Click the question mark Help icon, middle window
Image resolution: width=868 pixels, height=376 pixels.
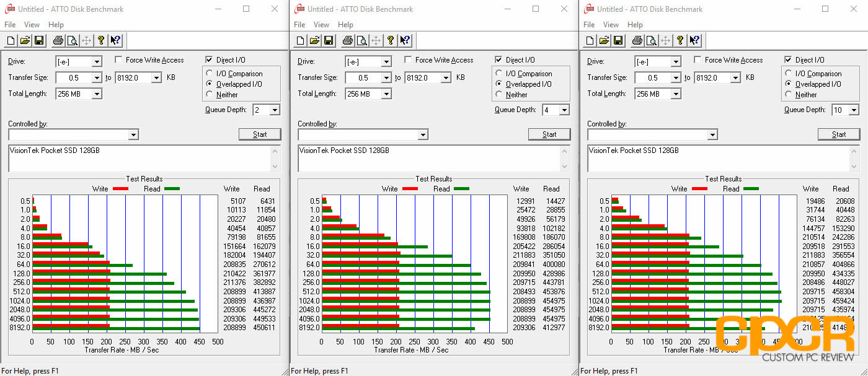pyautogui.click(x=391, y=41)
